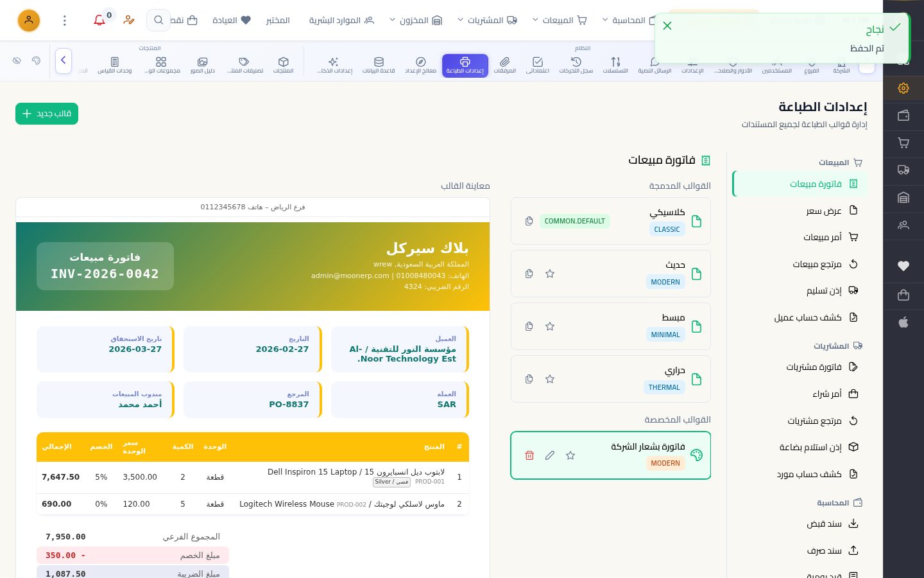Open Products (المنتجات) cube icon
The width and height of the screenshot is (924, 578).
[x=284, y=65]
